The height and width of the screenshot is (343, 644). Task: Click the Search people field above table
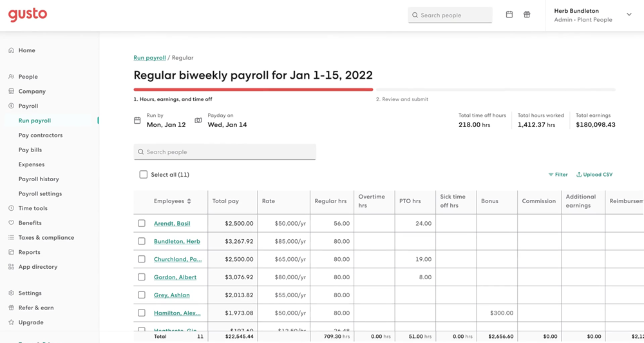225,152
